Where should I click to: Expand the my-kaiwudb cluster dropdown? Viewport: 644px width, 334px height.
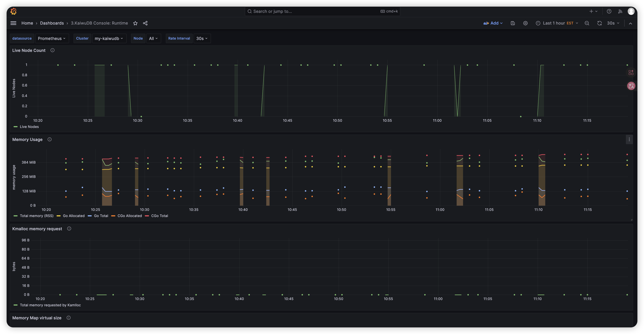point(109,38)
